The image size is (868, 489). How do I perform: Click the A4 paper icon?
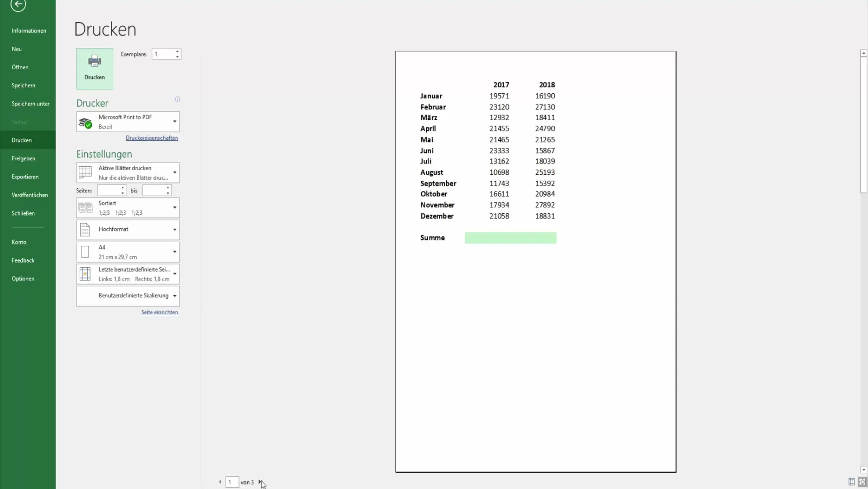point(85,252)
